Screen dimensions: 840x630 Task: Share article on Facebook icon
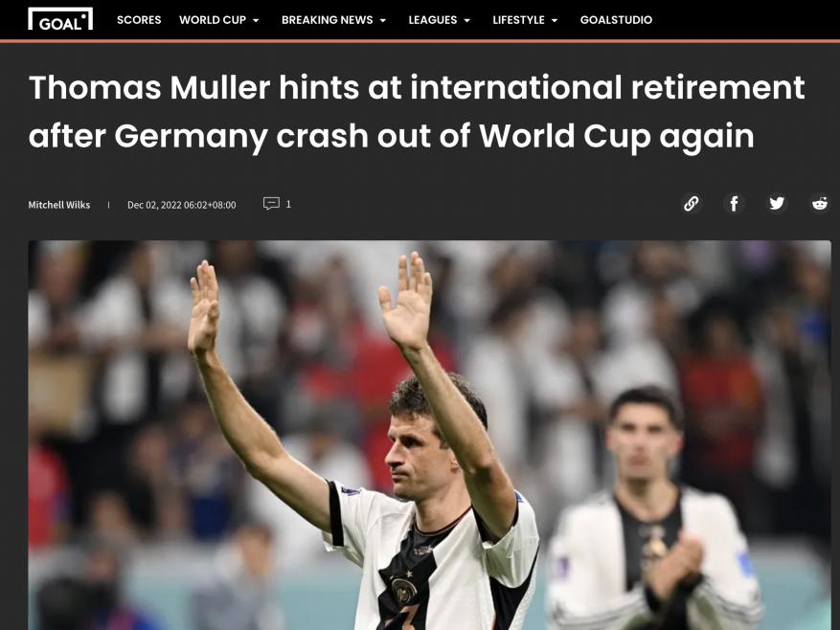coord(734,204)
